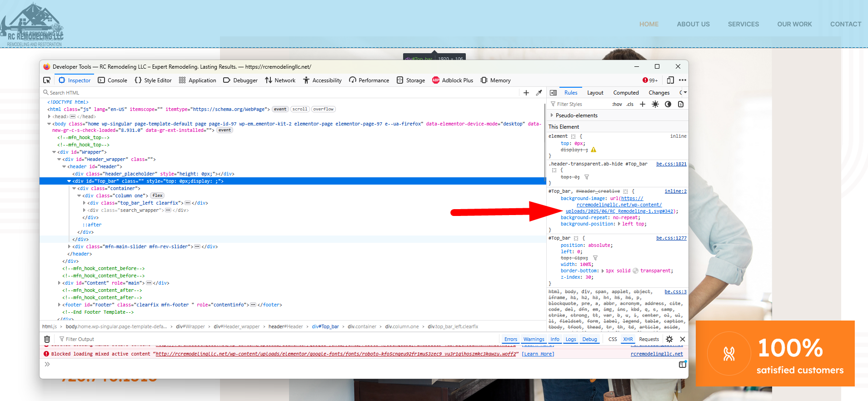Expand the footer#Footer node

coord(60,305)
